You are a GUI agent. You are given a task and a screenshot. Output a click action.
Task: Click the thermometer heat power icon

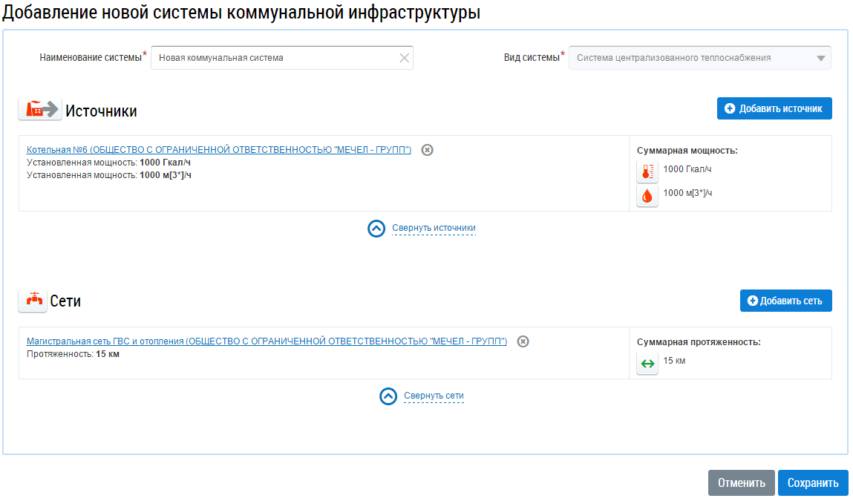(647, 171)
